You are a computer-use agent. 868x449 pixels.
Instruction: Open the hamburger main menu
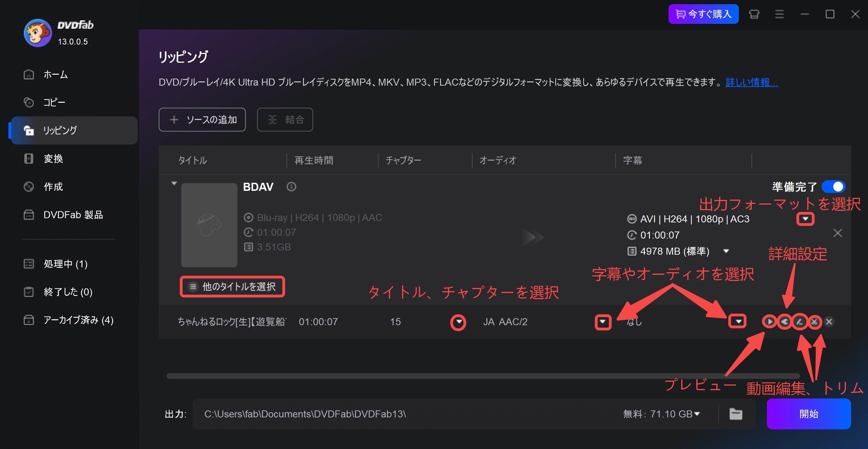click(x=779, y=14)
